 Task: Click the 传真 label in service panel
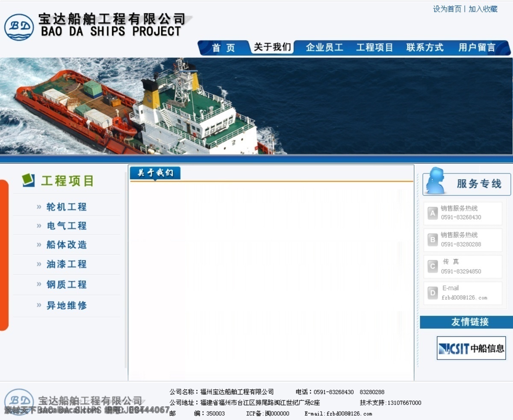pos(451,261)
